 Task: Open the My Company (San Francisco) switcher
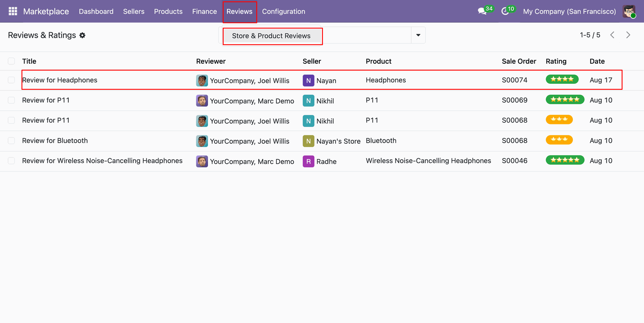(x=570, y=11)
